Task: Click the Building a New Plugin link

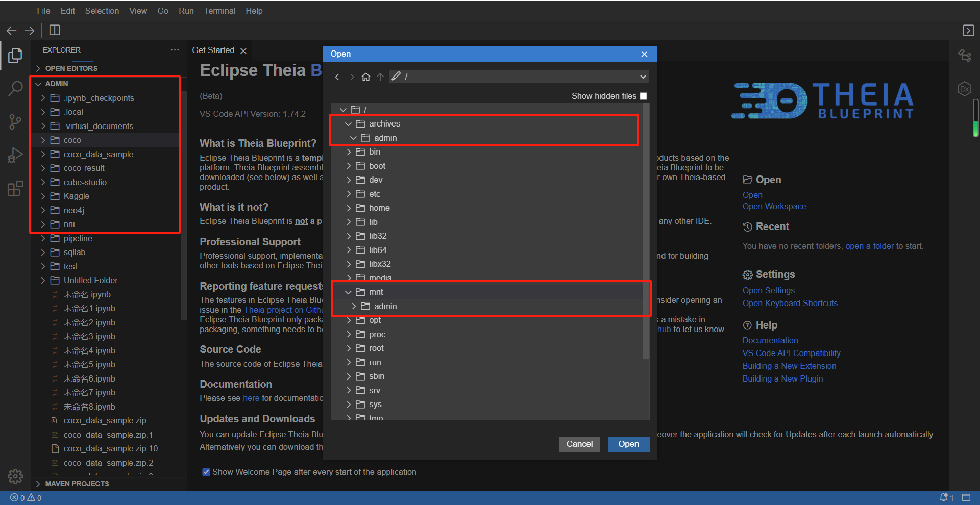Action: [782, 379]
